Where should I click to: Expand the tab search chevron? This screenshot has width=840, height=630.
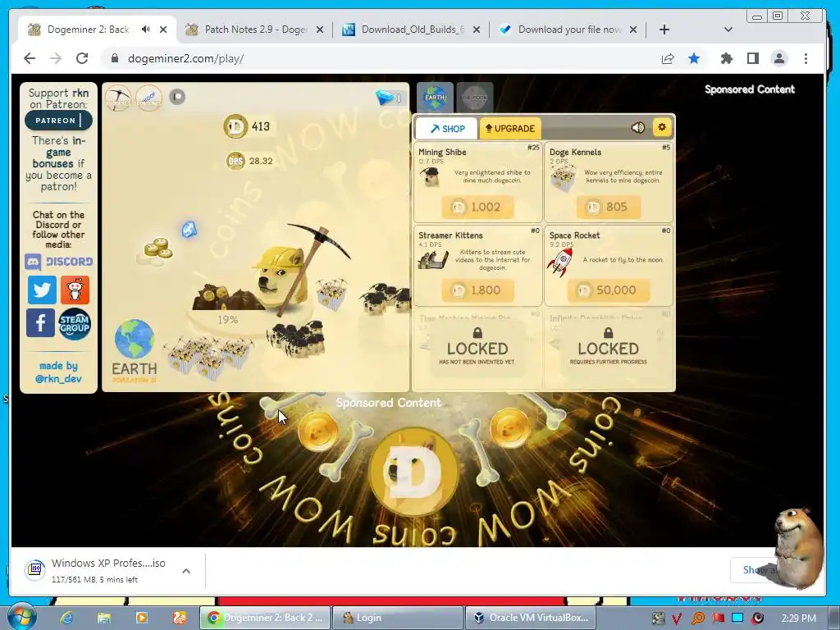click(728, 30)
